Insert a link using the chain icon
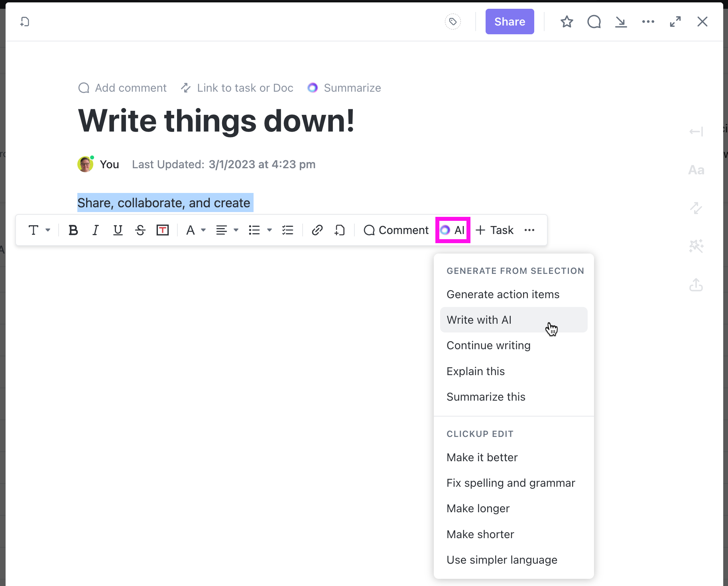 (317, 230)
